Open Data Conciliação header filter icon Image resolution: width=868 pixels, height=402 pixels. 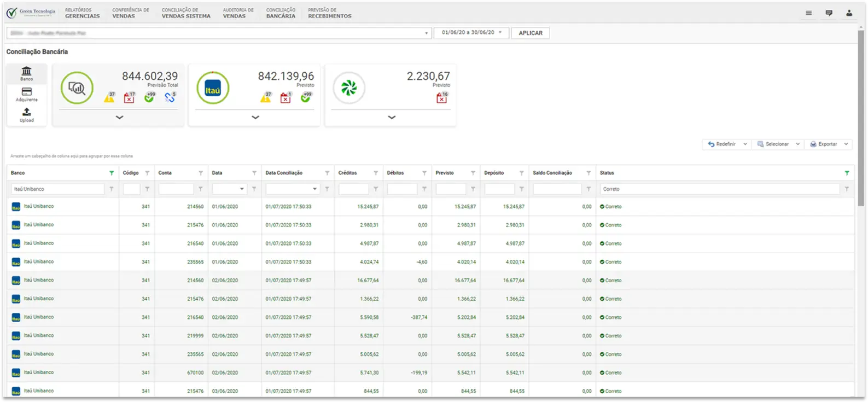(x=327, y=173)
